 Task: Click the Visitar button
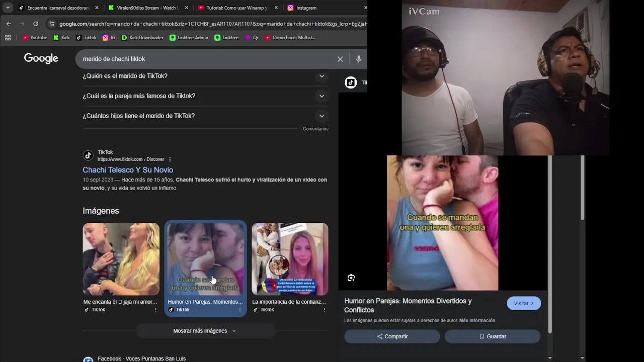coord(524,303)
